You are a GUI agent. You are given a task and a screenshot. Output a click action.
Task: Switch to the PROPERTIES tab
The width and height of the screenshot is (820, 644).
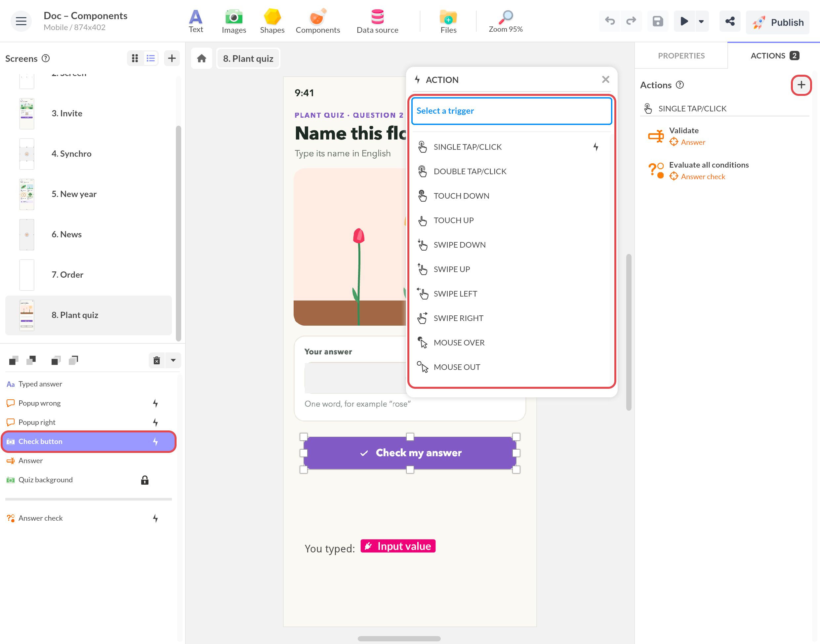click(x=681, y=56)
